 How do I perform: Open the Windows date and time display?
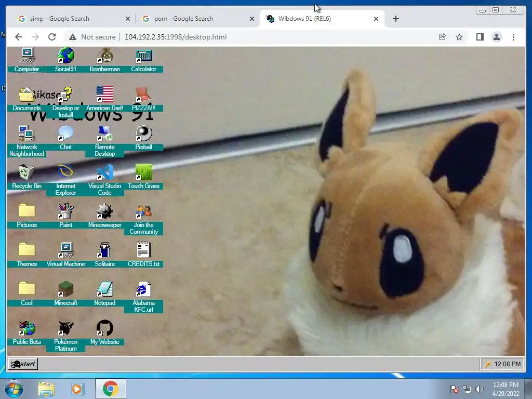[x=506, y=389]
